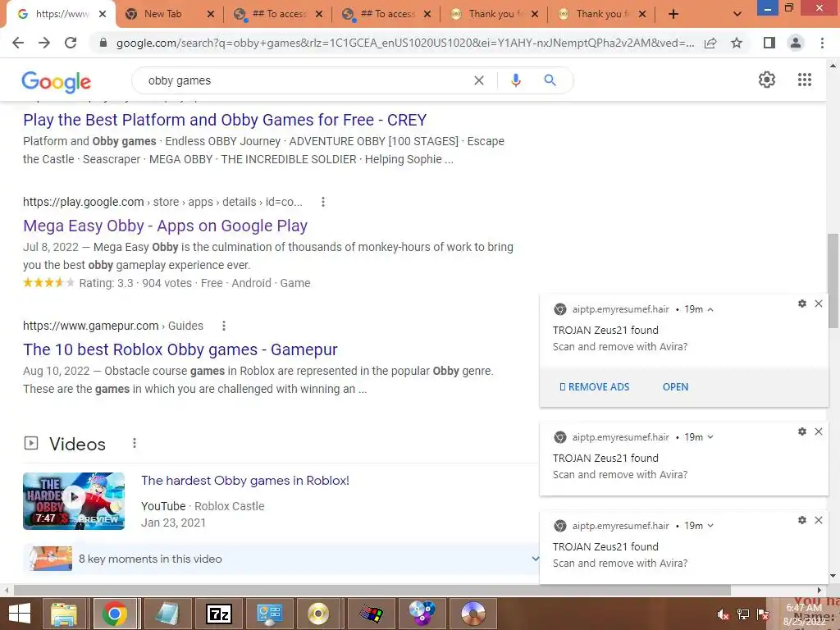Open the Chrome profile avatar
The width and height of the screenshot is (840, 630).
(x=796, y=43)
